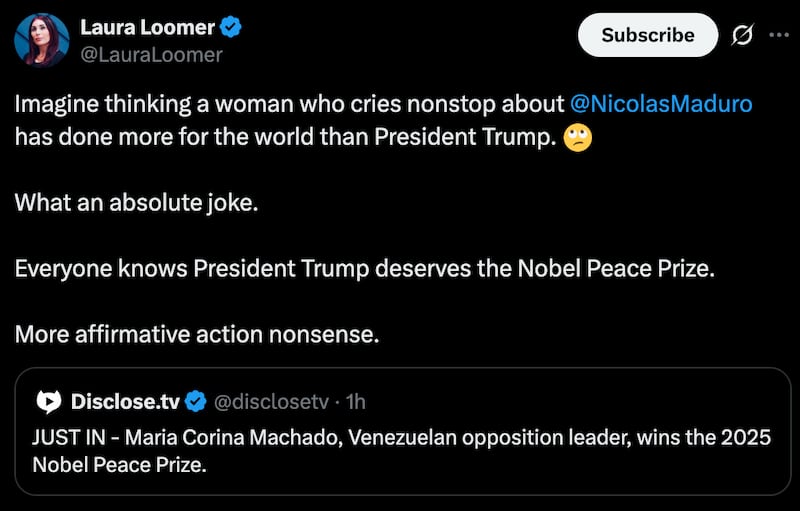This screenshot has height=511, width=800.
Task: Click the text 'More affirmative action nonsense.'
Action: tap(197, 334)
